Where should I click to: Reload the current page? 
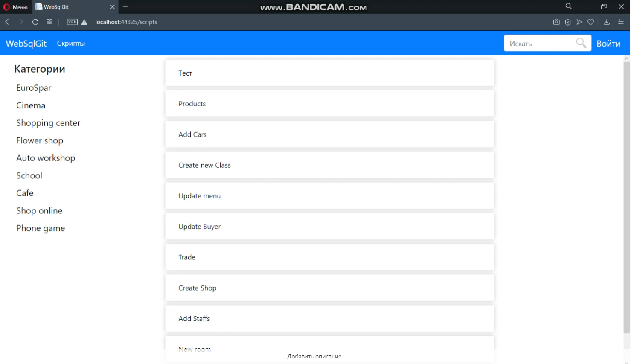(x=35, y=22)
